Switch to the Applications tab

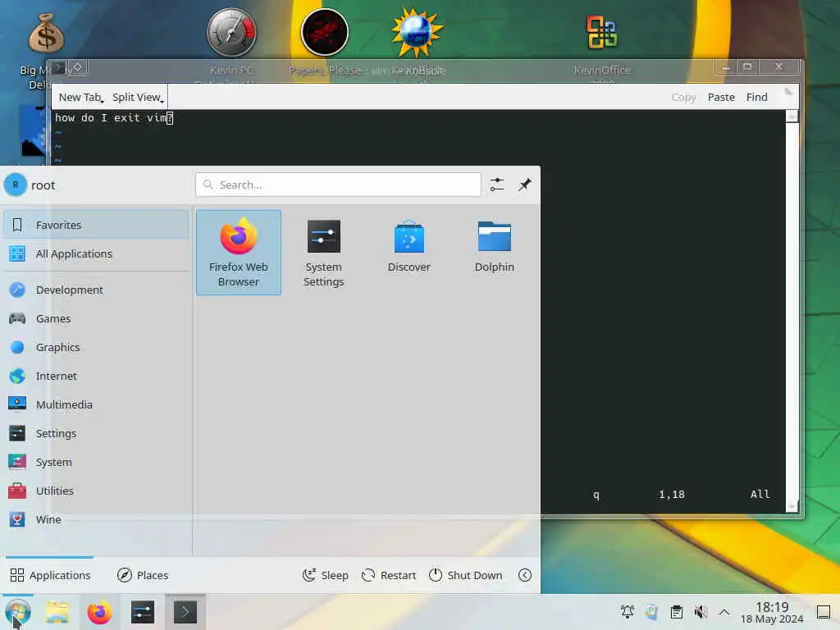[50, 575]
